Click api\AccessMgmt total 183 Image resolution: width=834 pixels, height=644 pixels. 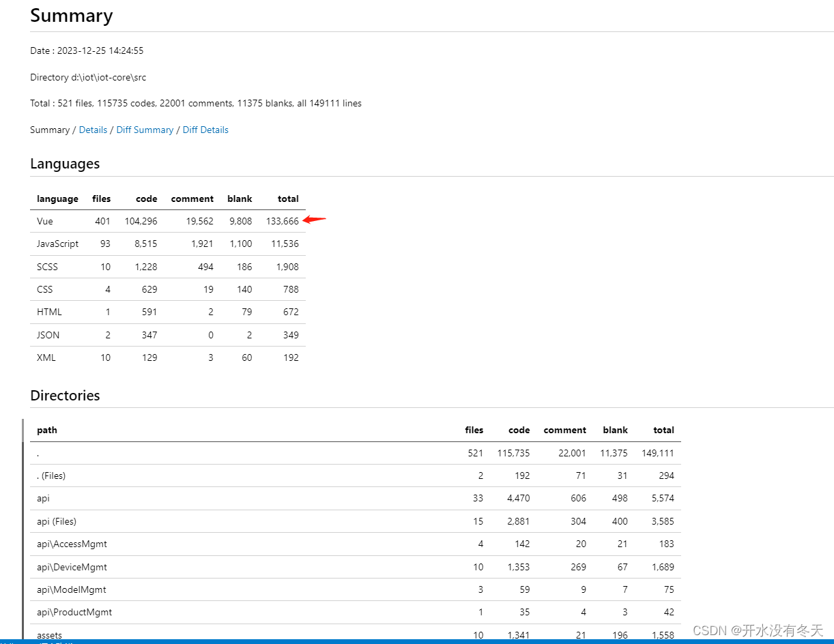(x=667, y=544)
